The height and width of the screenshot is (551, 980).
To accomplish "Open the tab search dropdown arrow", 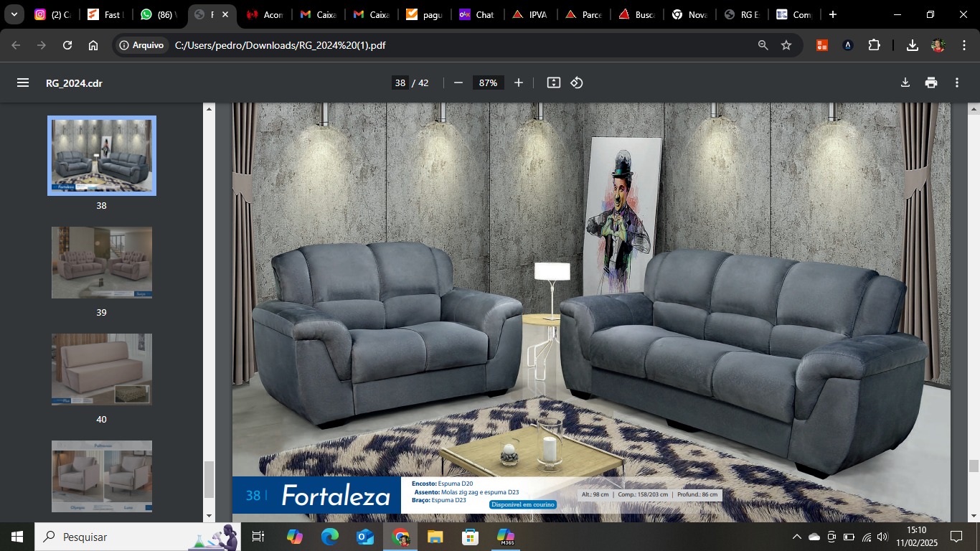I will [14, 14].
